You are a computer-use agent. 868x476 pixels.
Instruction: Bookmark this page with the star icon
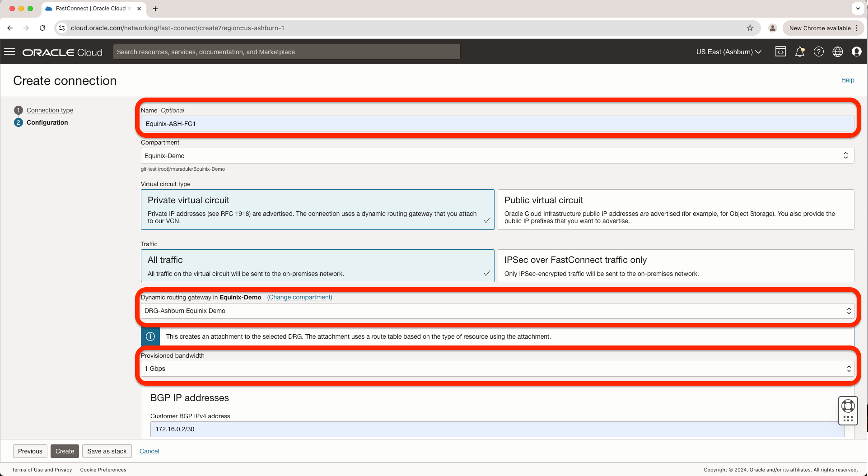(x=750, y=28)
